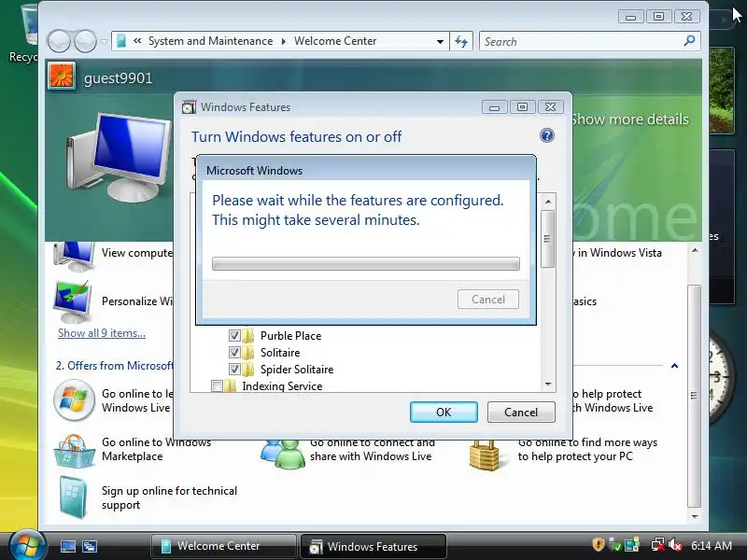
Task: Switch to Windows Features taskbar button
Action: coord(373,546)
